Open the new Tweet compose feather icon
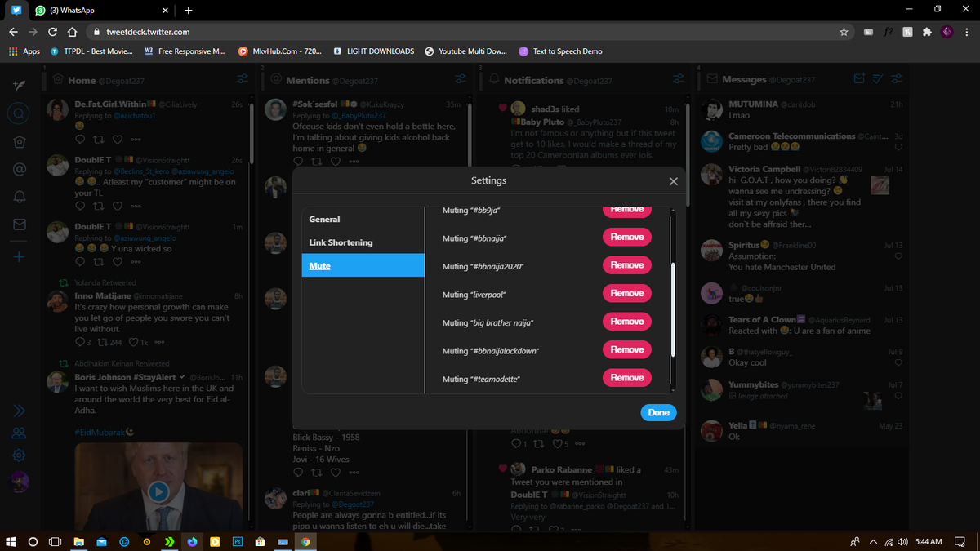The height and width of the screenshot is (551, 980). tap(20, 85)
